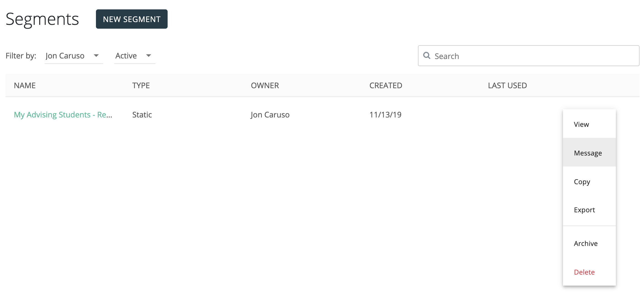Choose Export in the context menu
The width and height of the screenshot is (644, 295).
click(584, 210)
